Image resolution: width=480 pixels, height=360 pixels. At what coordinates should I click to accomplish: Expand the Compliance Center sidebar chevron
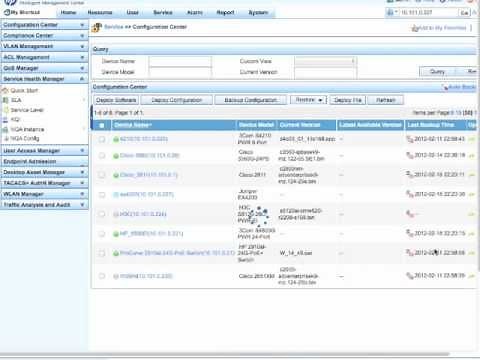82,35
